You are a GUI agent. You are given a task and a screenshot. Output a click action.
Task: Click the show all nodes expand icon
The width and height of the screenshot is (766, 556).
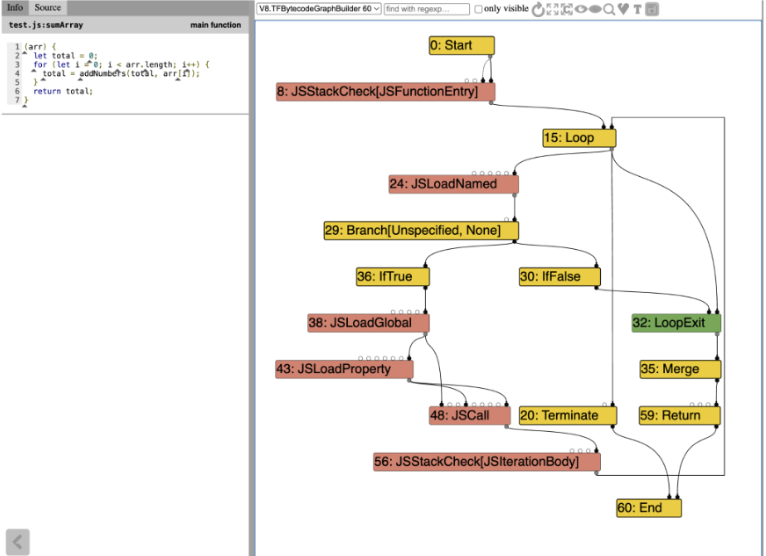[x=553, y=9]
